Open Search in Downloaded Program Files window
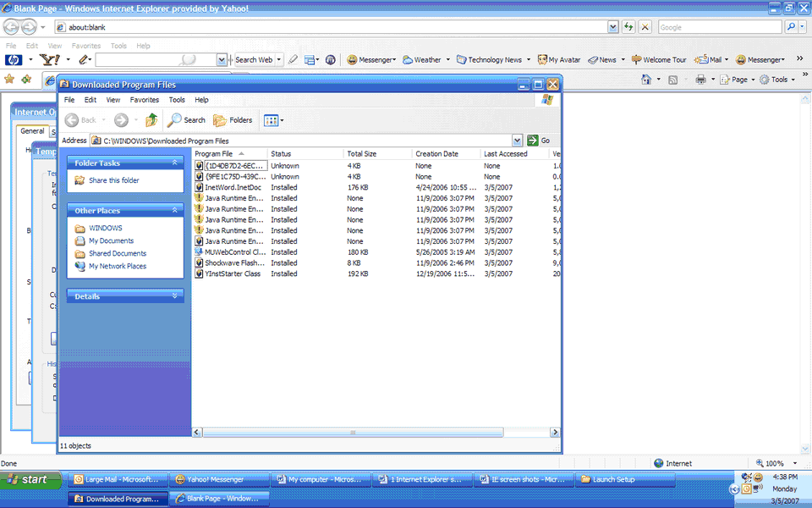This screenshot has width=812, height=508. pos(186,120)
